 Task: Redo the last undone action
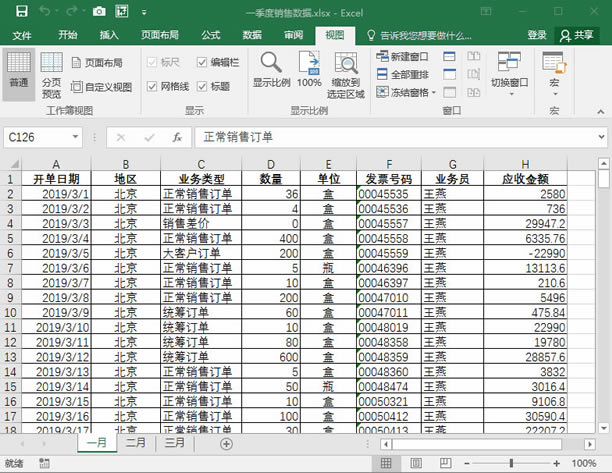71,11
